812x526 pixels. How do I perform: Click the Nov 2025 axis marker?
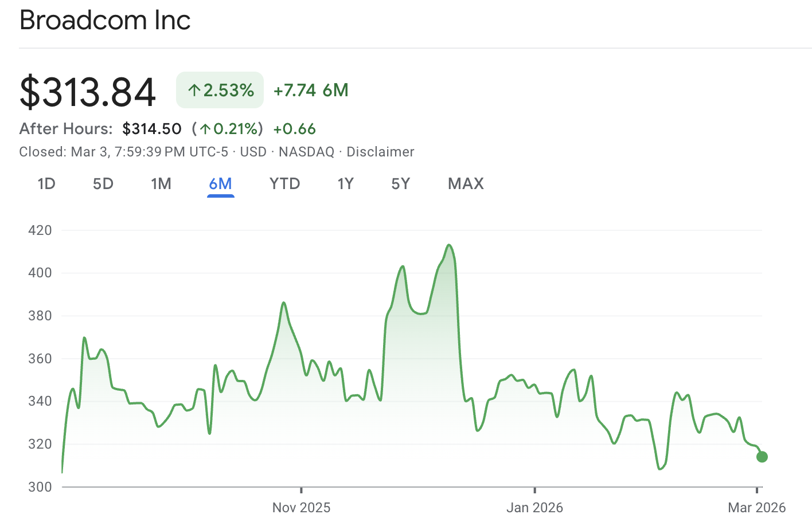tap(301, 507)
